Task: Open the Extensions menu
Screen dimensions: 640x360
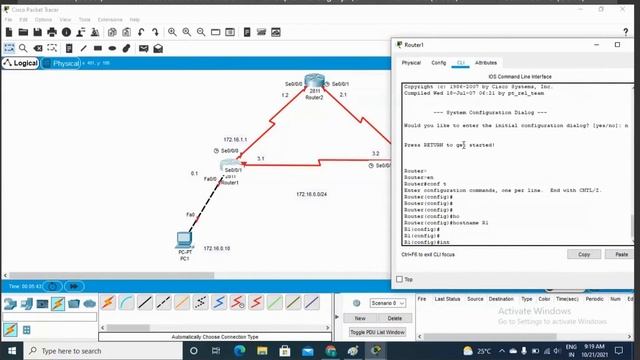Action: tap(110, 20)
